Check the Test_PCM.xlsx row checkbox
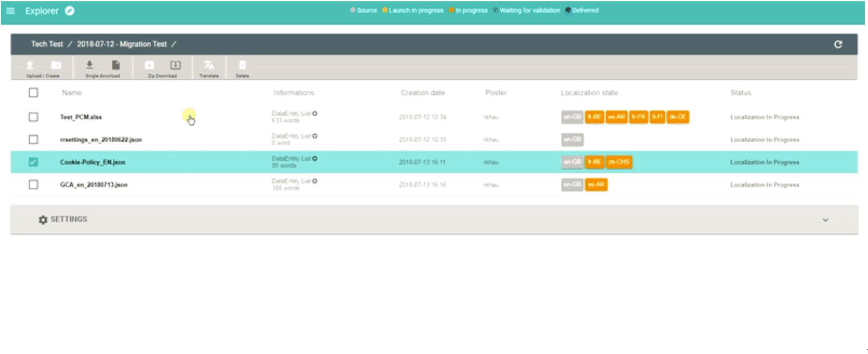The width and height of the screenshot is (868, 354). pos(33,117)
